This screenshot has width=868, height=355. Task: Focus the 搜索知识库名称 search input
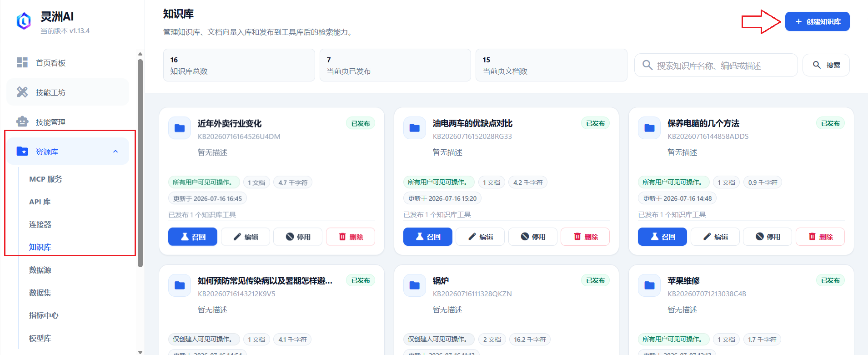coord(716,65)
